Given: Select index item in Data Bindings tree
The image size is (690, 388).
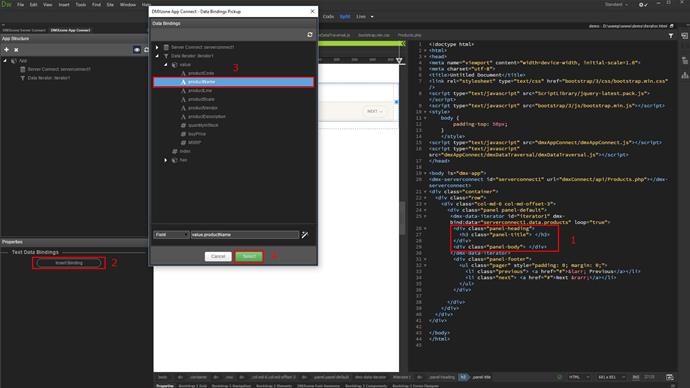Looking at the screenshot, I should click(x=185, y=151).
